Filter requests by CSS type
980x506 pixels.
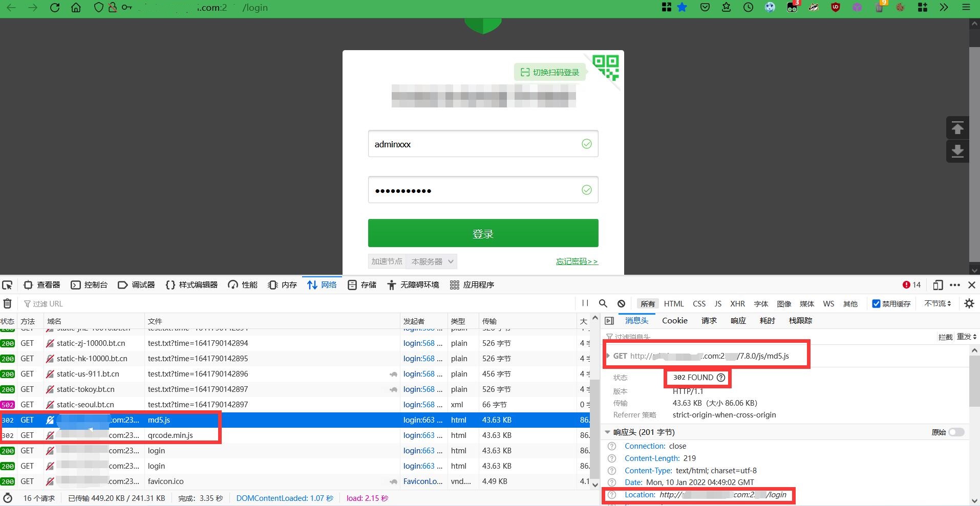pos(699,303)
